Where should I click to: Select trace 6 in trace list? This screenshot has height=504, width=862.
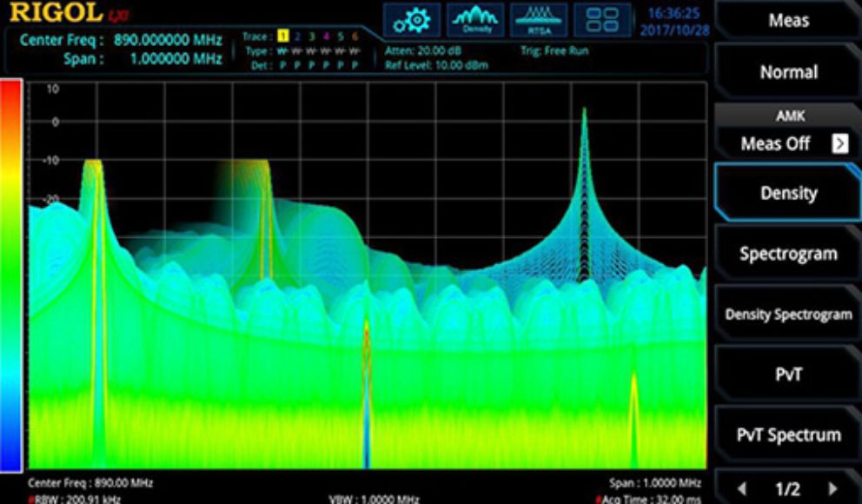tap(355, 36)
